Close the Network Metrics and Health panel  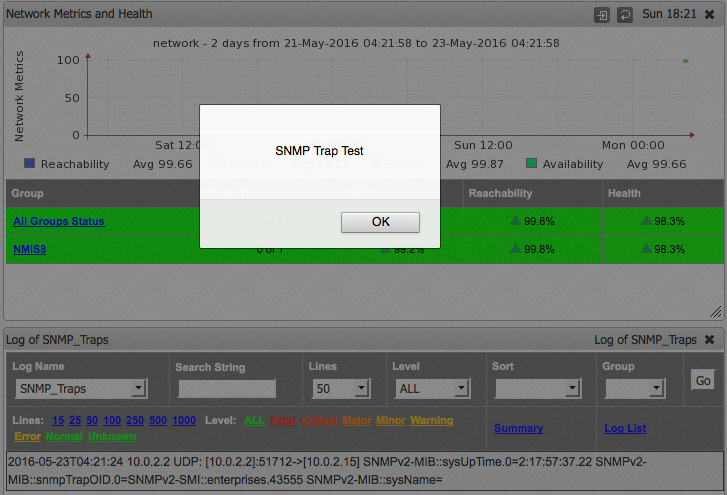(x=710, y=15)
